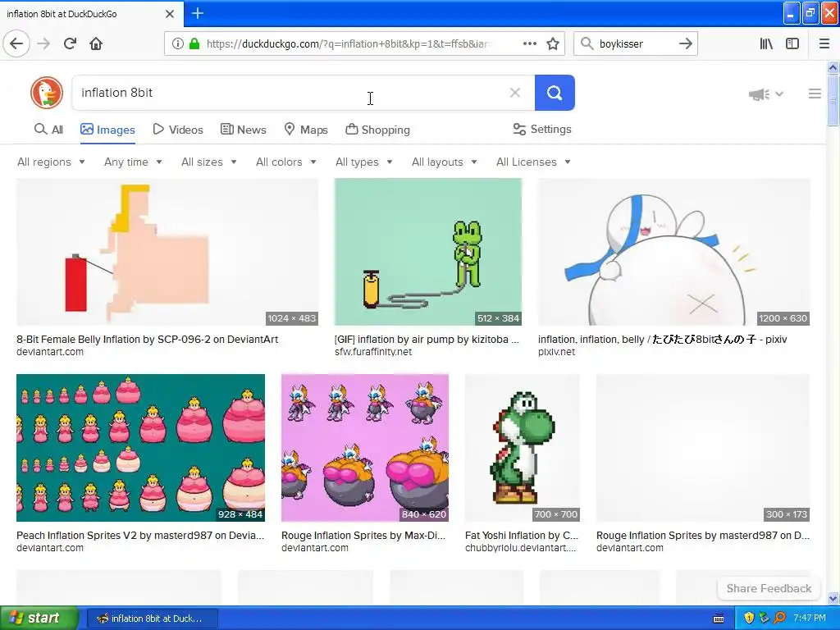Clear the DuckDuckGo search query
The width and height of the screenshot is (840, 630).
click(x=515, y=93)
